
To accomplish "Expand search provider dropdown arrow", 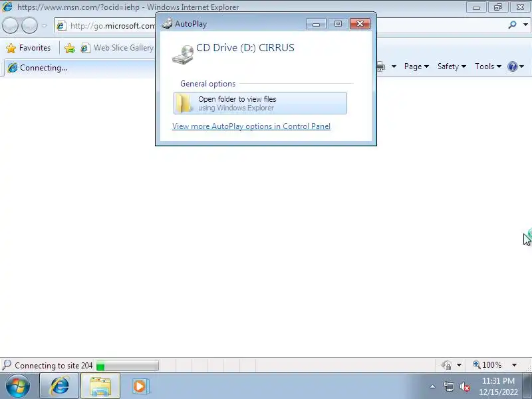I will point(525,25).
